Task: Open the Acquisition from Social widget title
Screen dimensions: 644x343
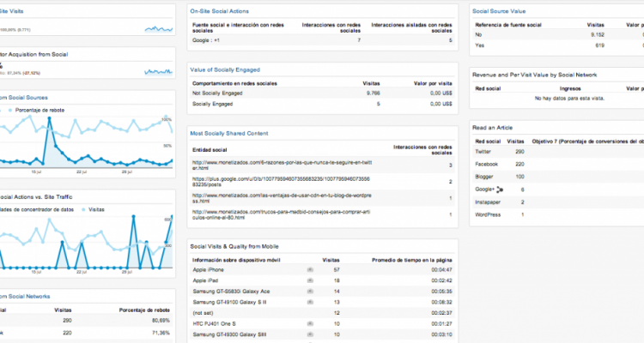Action: click(34, 54)
